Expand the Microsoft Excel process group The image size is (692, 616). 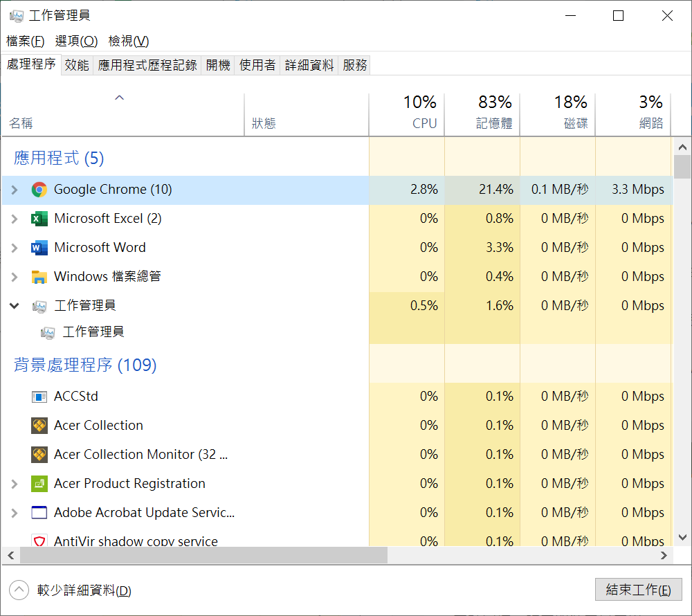pyautogui.click(x=14, y=219)
